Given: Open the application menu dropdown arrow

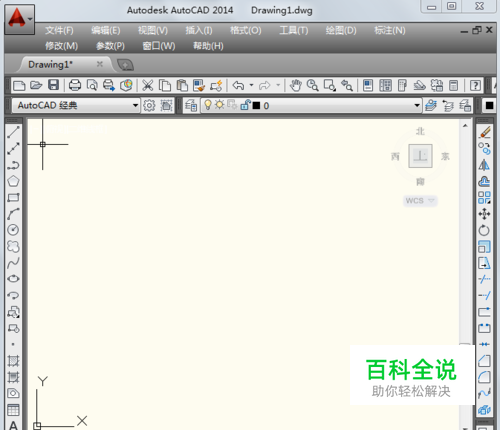Looking at the screenshot, I should pos(30,19).
